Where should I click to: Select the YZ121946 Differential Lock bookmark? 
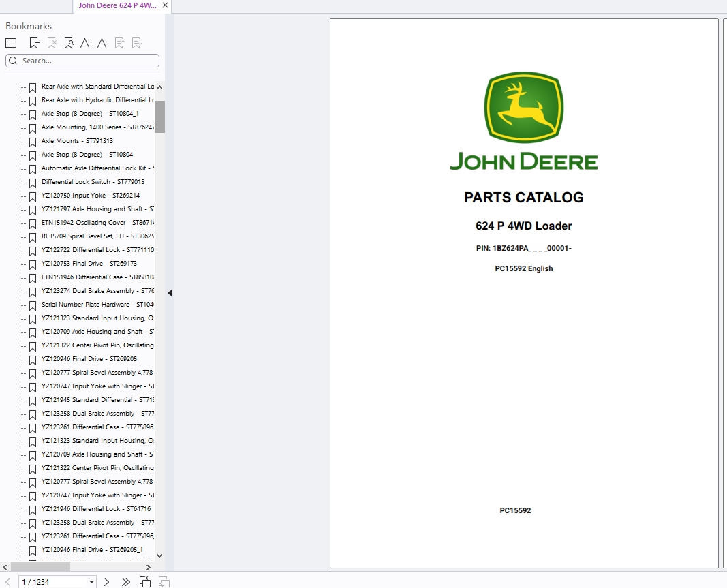click(95, 509)
